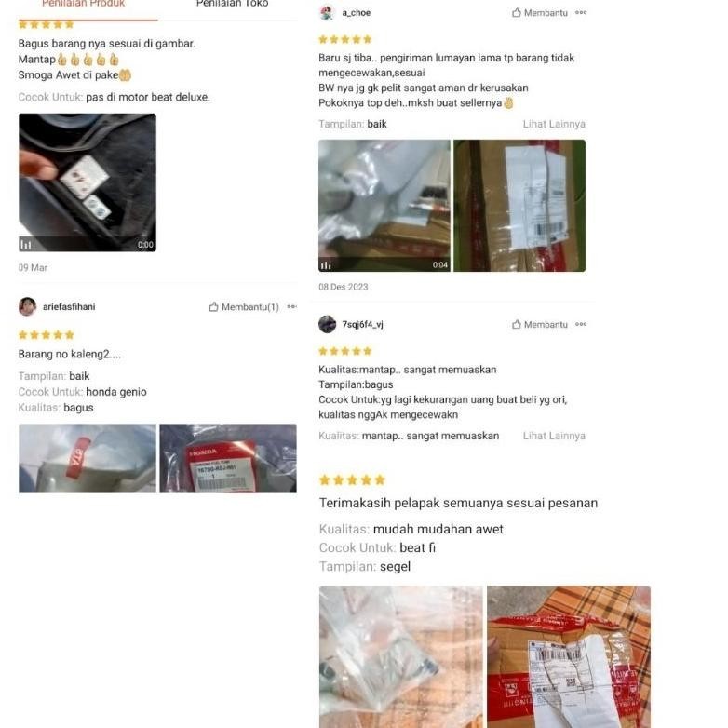The image size is (728, 728).
Task: Play the 0:04 video in a_choe's review
Action: point(384,206)
